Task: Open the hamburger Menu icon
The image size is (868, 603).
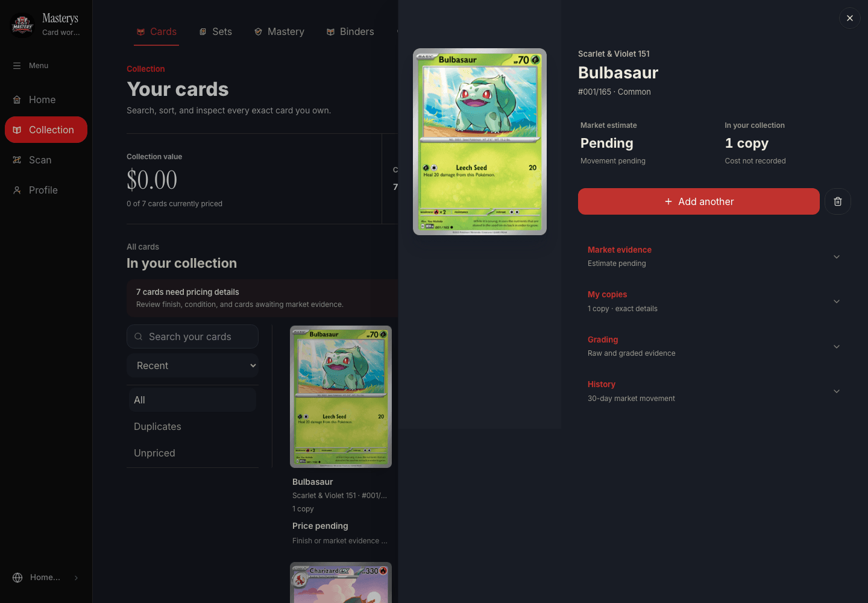Action: tap(17, 66)
